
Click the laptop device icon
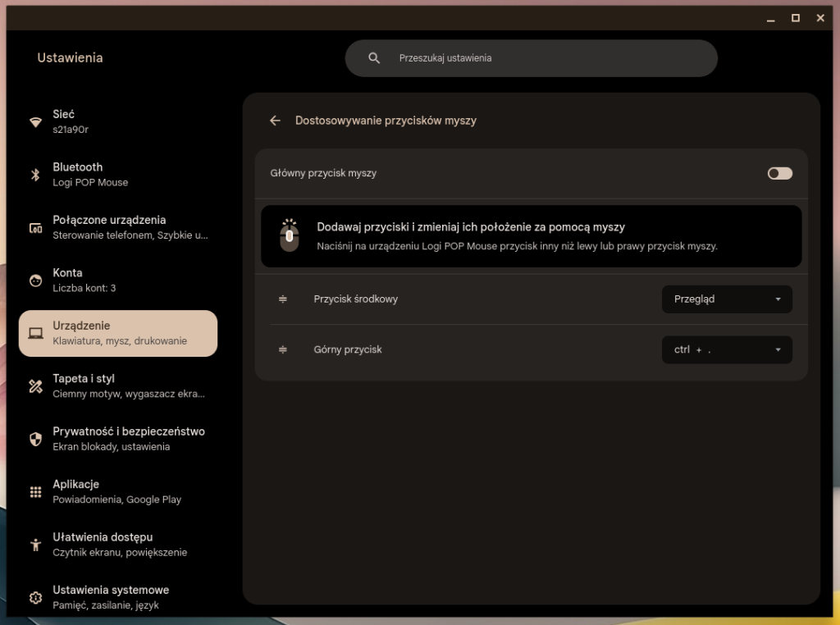(35, 333)
